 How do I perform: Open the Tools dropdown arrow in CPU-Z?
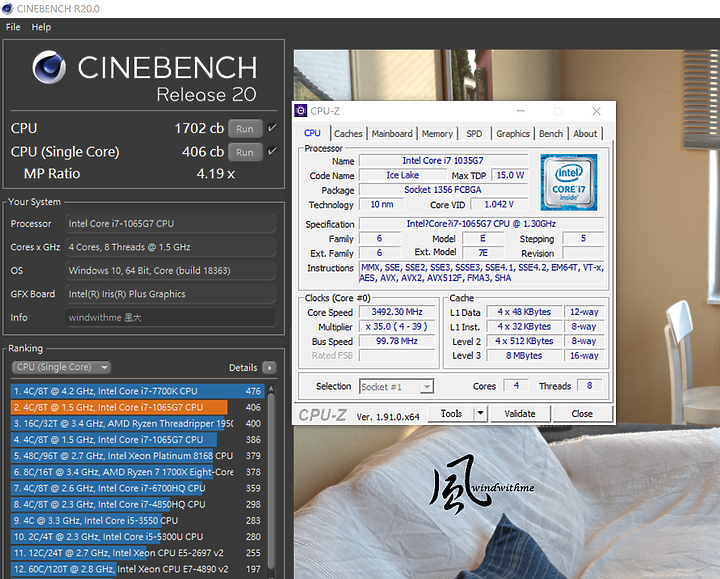(x=480, y=413)
